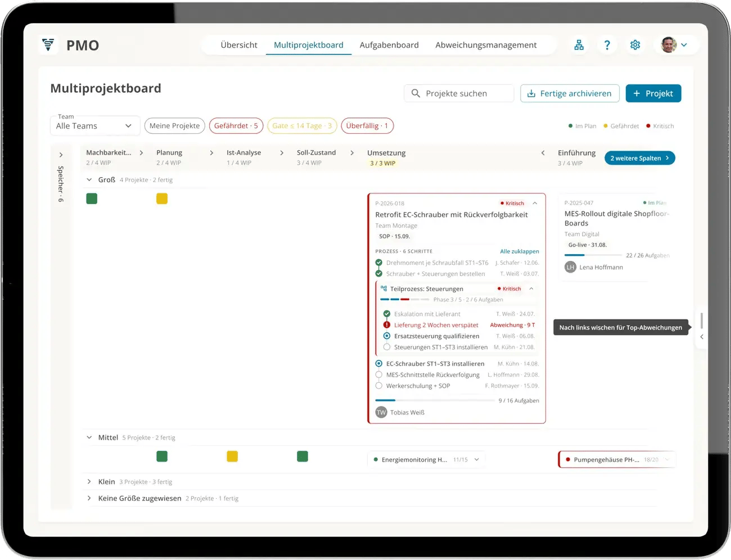Click the yellow square in Planung column, Groß row
The width and height of the screenshot is (731, 560).
coord(162,198)
